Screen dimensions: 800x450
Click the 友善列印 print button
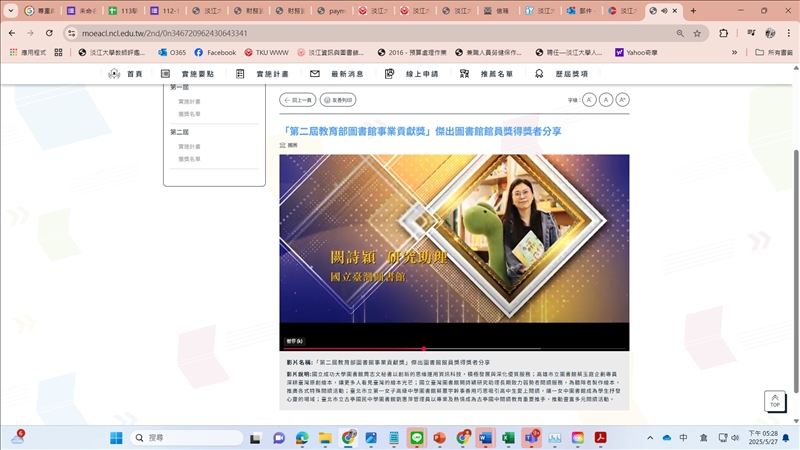[x=337, y=100]
